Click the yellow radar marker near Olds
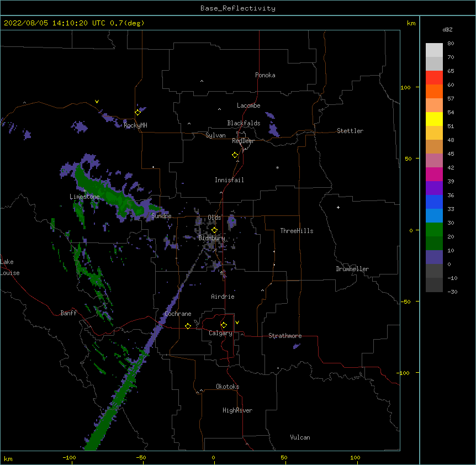Screen dimensions: 476x465 point(214,230)
